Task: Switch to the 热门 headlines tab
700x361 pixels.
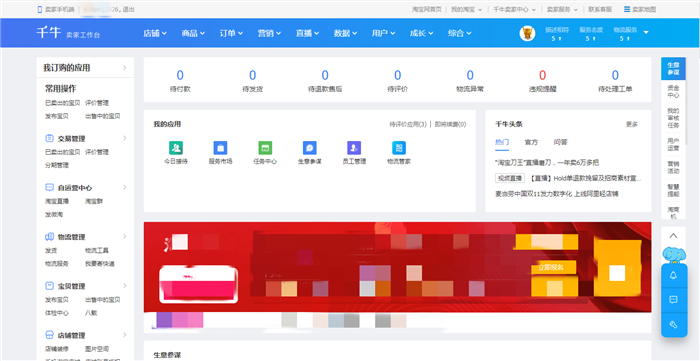Action: pyautogui.click(x=502, y=142)
